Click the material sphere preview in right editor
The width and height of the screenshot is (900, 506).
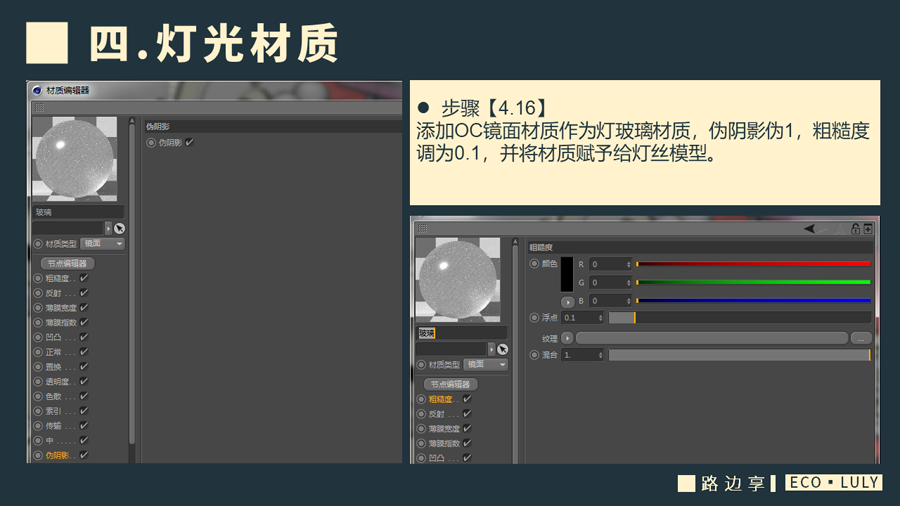click(x=458, y=280)
